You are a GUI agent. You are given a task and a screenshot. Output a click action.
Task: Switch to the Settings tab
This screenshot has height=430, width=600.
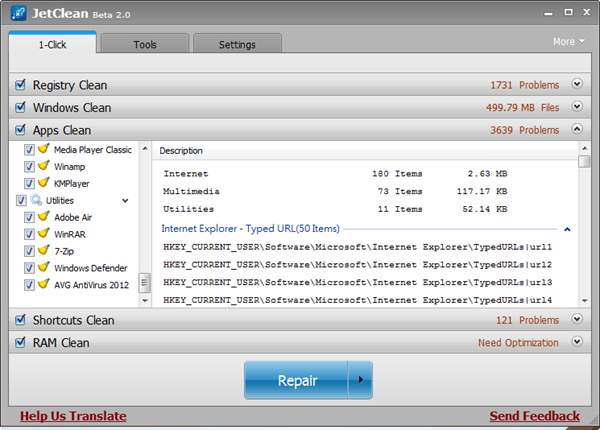pos(237,44)
